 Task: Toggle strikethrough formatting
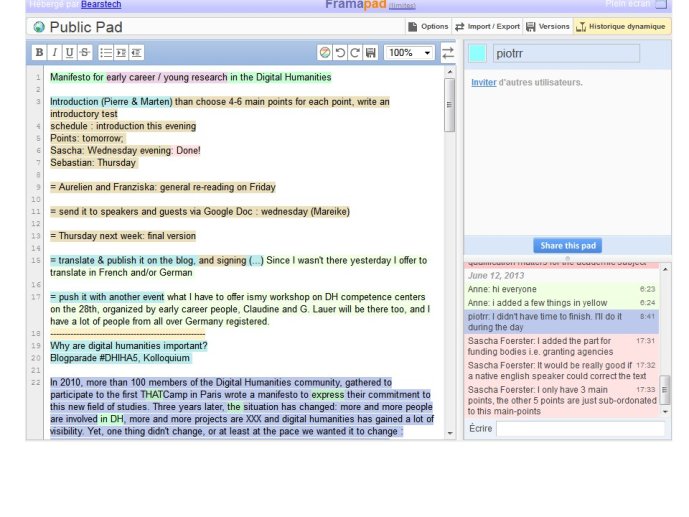click(84, 53)
